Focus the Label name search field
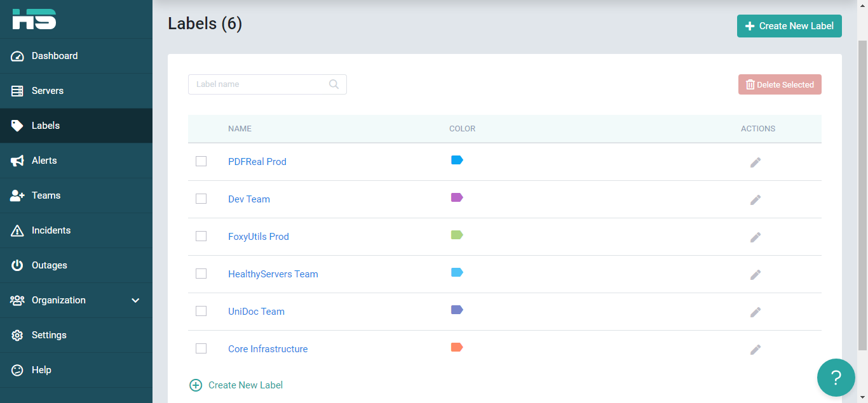The image size is (868, 403). [x=268, y=84]
